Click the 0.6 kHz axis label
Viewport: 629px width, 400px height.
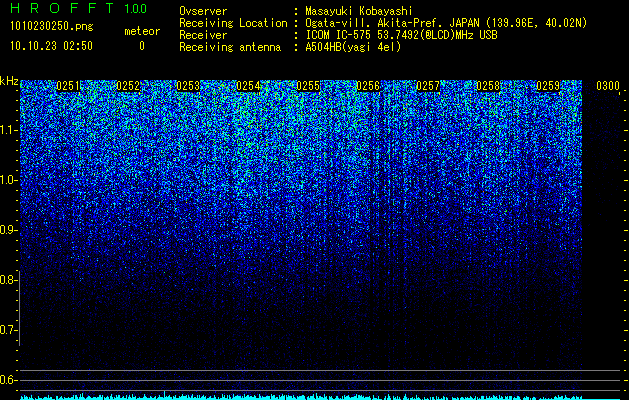(x=7, y=380)
